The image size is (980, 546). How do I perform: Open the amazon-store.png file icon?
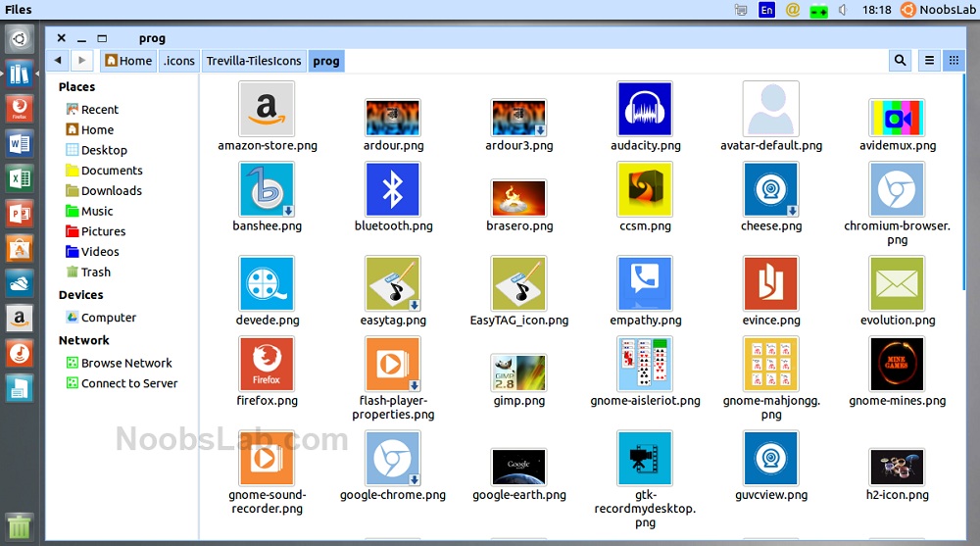coord(267,109)
